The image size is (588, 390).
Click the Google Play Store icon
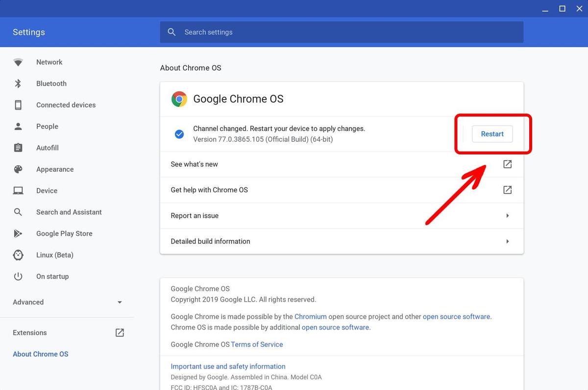click(x=18, y=234)
